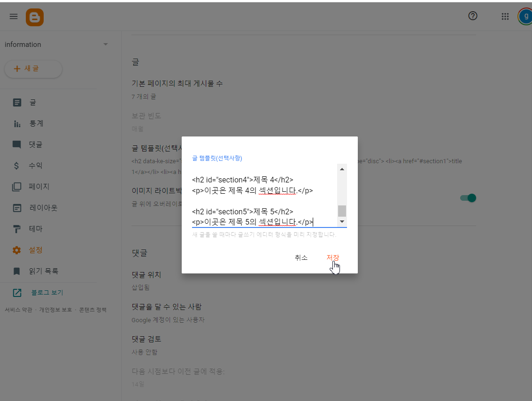Click inside the template text field
This screenshot has width=532, height=401.
pyautogui.click(x=263, y=197)
